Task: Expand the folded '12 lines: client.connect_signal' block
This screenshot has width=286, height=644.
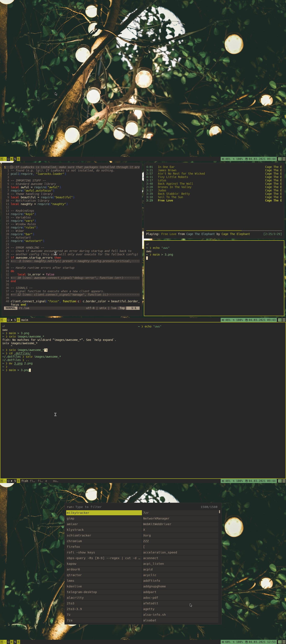Action: tap(75, 295)
